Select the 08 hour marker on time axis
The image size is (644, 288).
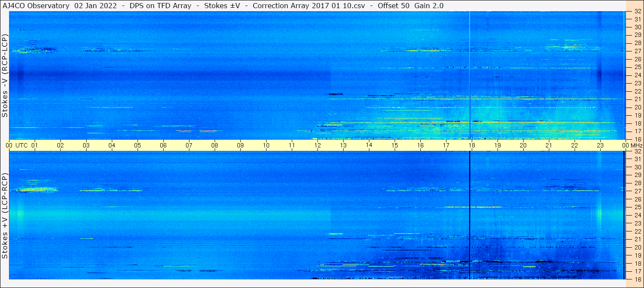[x=215, y=145]
